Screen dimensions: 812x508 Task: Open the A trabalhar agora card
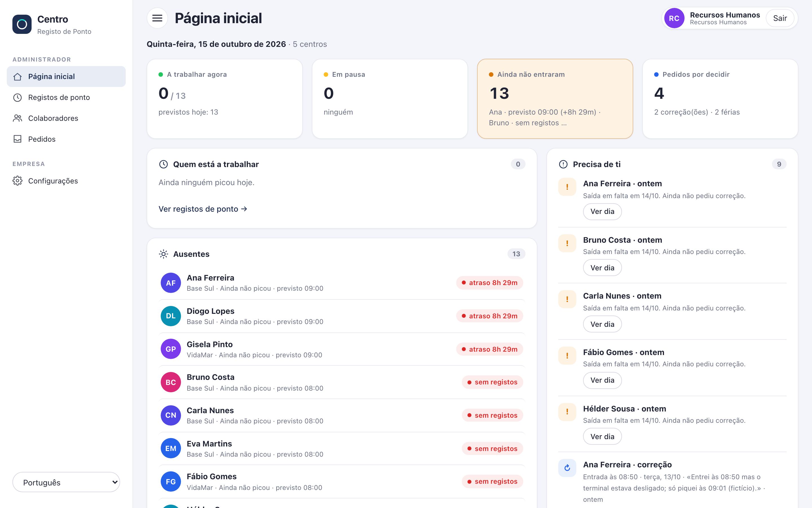[x=224, y=99]
